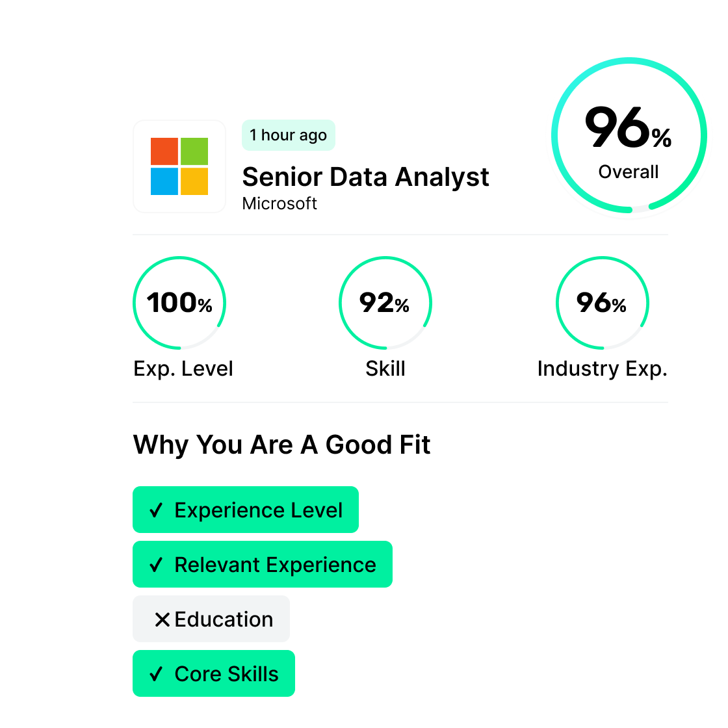This screenshot has height=728, width=728.
Task: Click the 1 hour ago badge
Action: click(x=289, y=135)
